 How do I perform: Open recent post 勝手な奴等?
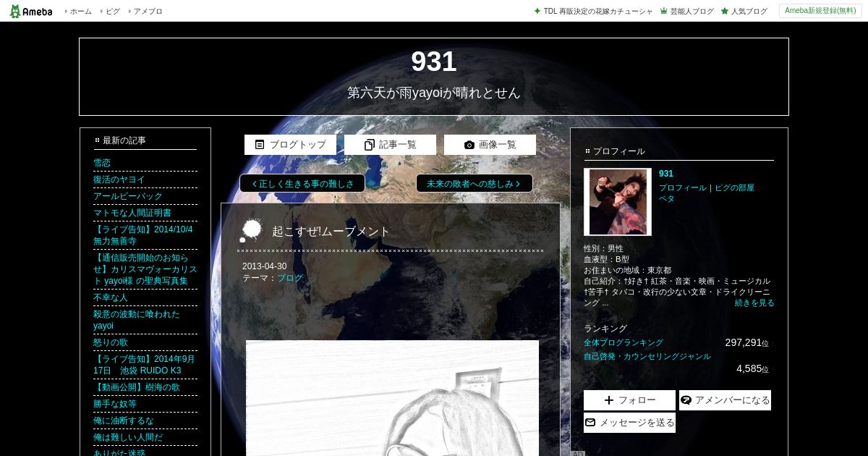(x=115, y=404)
